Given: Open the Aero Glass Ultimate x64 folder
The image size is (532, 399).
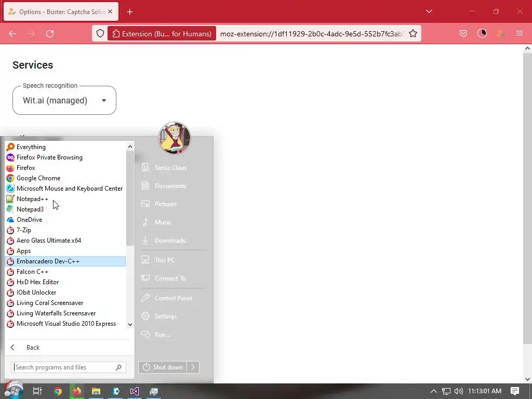Looking at the screenshot, I should pos(65,241).
